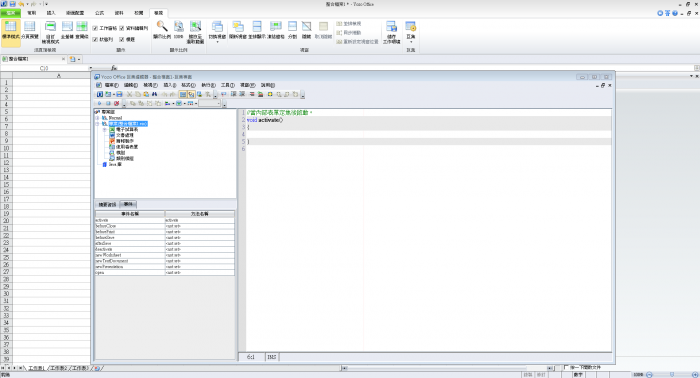Click line 4 inside the code editor

(x=429, y=134)
